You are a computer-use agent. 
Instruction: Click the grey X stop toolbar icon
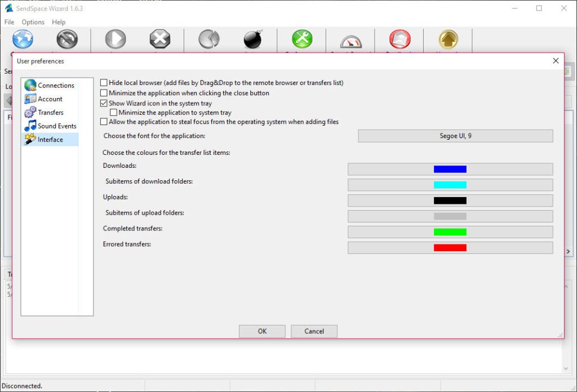[159, 39]
